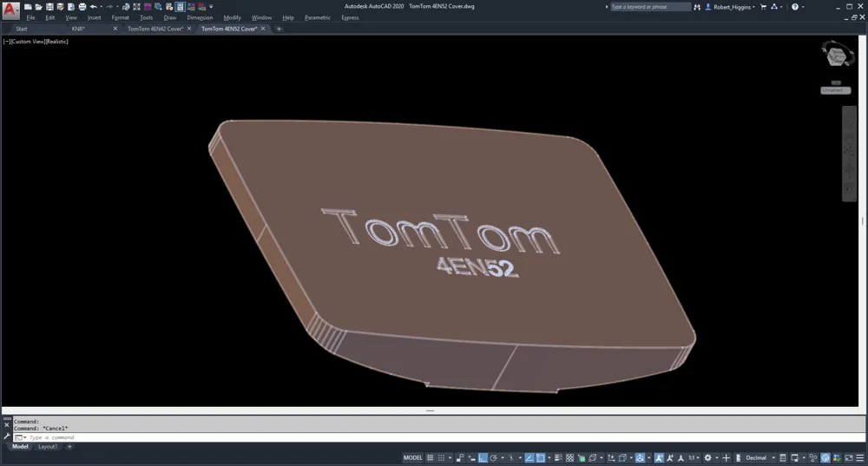Open the Decimal drawing units dropdown

pos(759,457)
